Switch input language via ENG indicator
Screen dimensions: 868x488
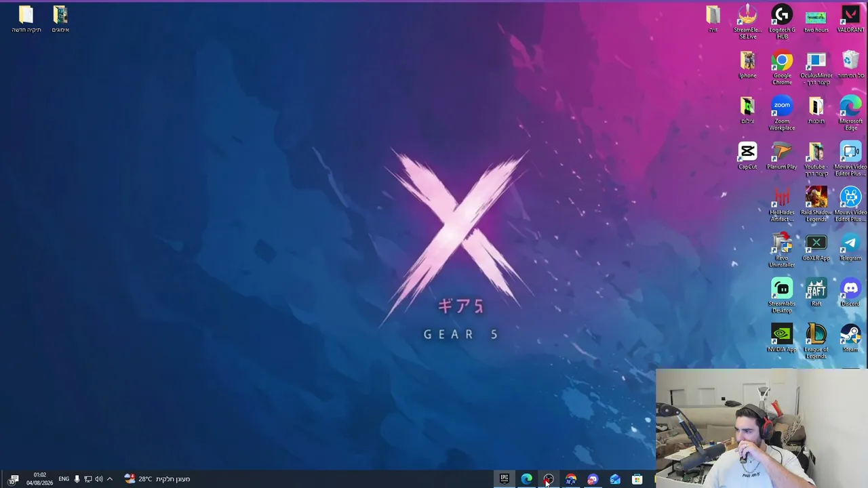64,479
